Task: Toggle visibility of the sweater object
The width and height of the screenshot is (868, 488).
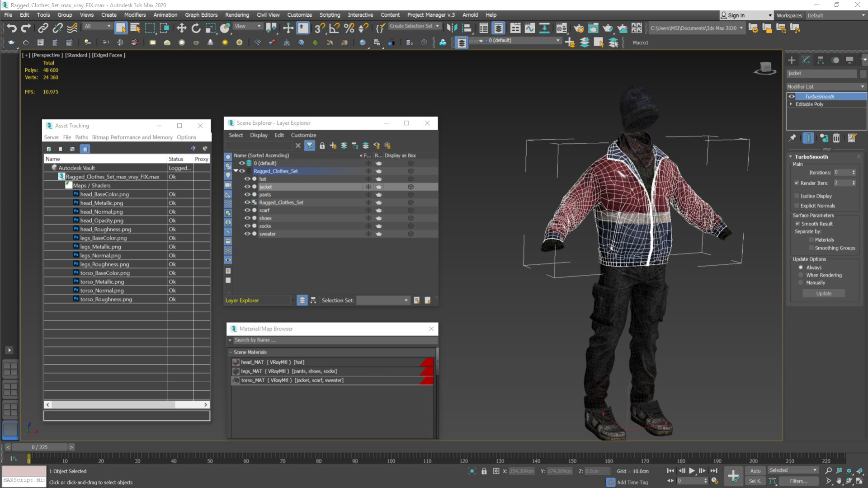Action: (x=247, y=234)
